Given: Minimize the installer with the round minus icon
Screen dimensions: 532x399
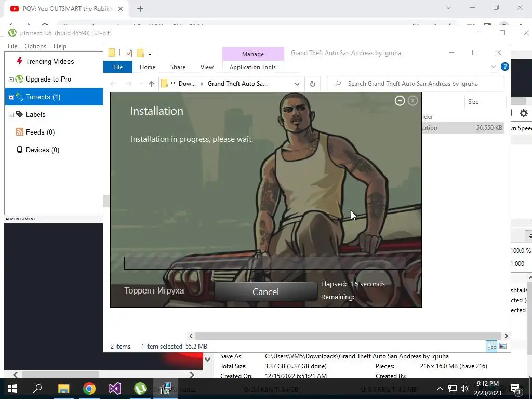Looking at the screenshot, I should click(400, 101).
